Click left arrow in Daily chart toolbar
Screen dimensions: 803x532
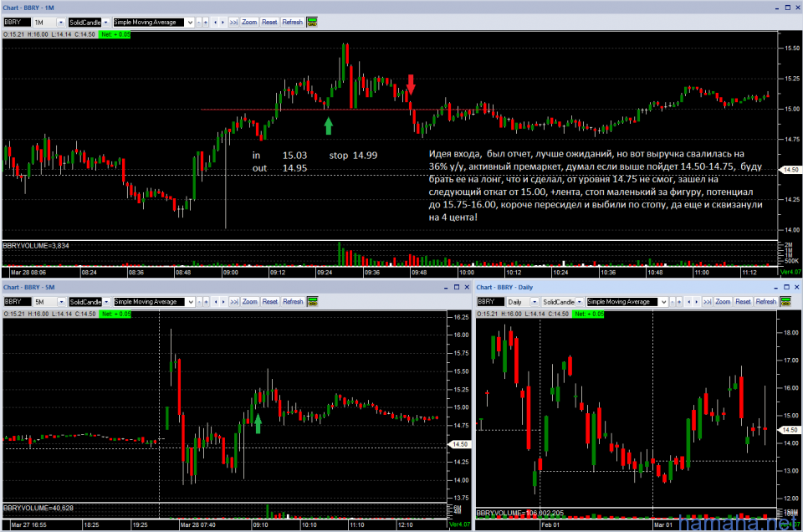coord(688,302)
